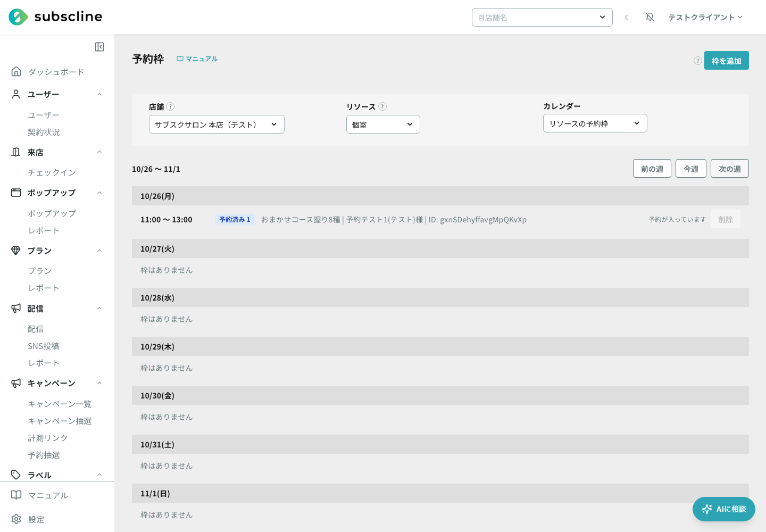Click the 枠を追加 button
Viewport: 766px width, 532px height.
point(727,61)
